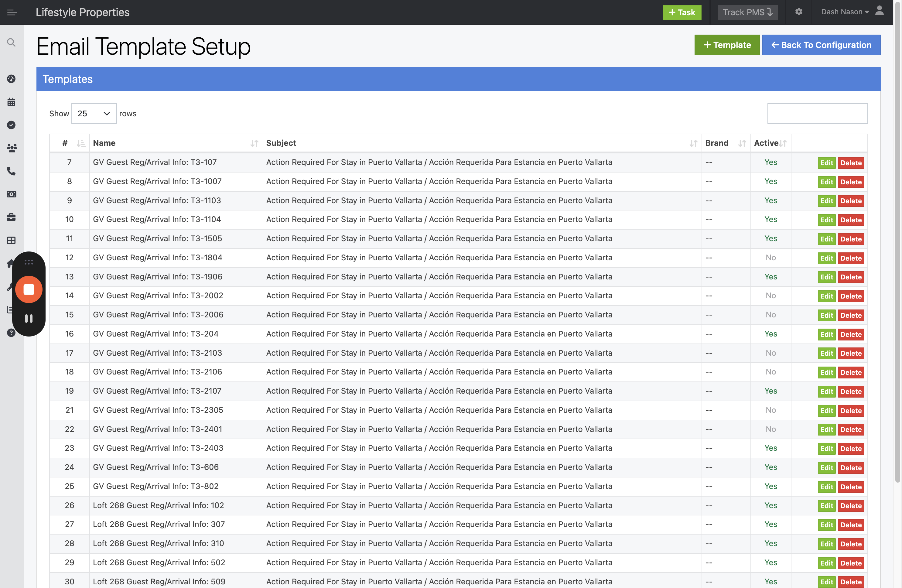The height and width of the screenshot is (588, 902).
Task: Edit template GV T3-204
Action: pyautogui.click(x=826, y=334)
